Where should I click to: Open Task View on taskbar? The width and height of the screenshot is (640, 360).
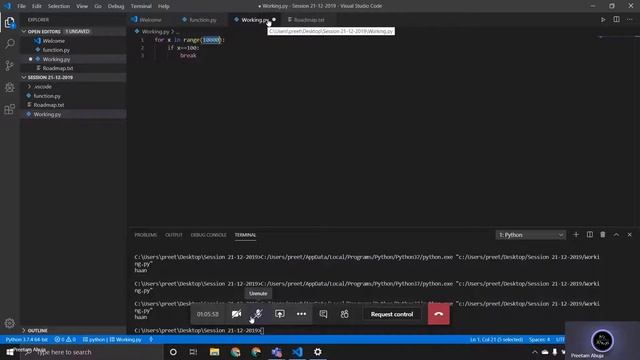(x=193, y=352)
